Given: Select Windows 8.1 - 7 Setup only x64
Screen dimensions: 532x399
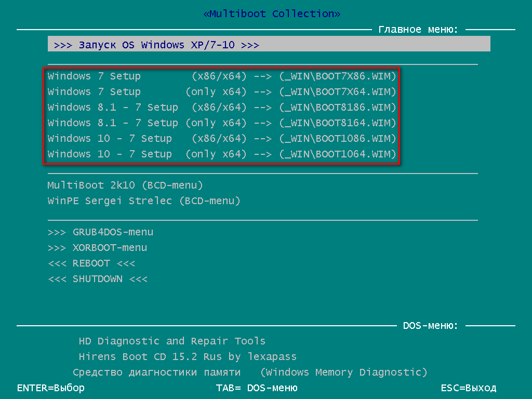Looking at the screenshot, I should 222,123.
